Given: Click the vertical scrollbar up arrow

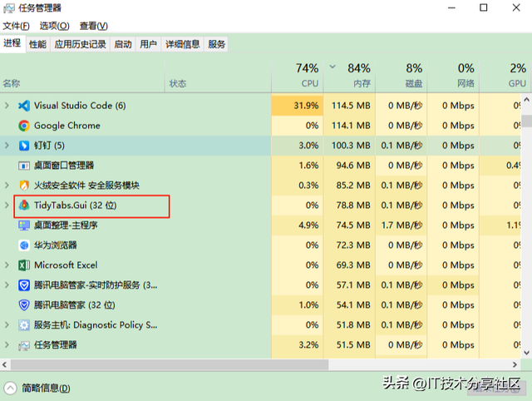Looking at the screenshot, I should pos(526,100).
